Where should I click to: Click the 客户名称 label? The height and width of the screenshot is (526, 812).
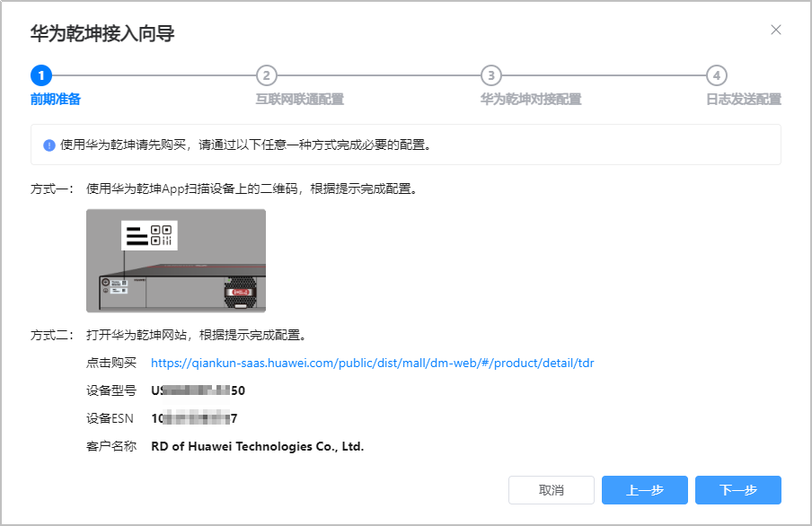click(x=110, y=446)
